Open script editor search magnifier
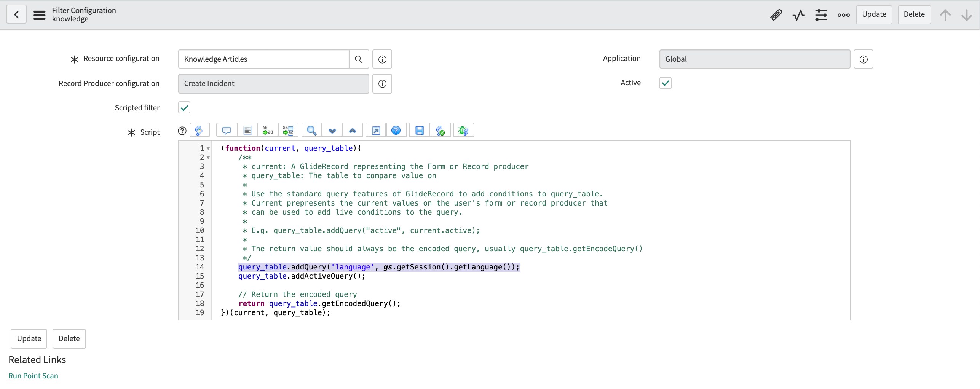The image size is (980, 389). [x=312, y=130]
